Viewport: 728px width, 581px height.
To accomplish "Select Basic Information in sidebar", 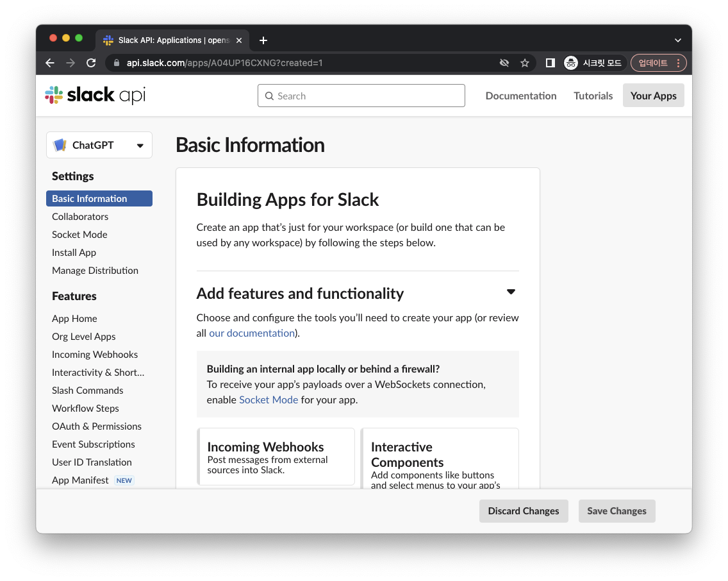I will 99,198.
